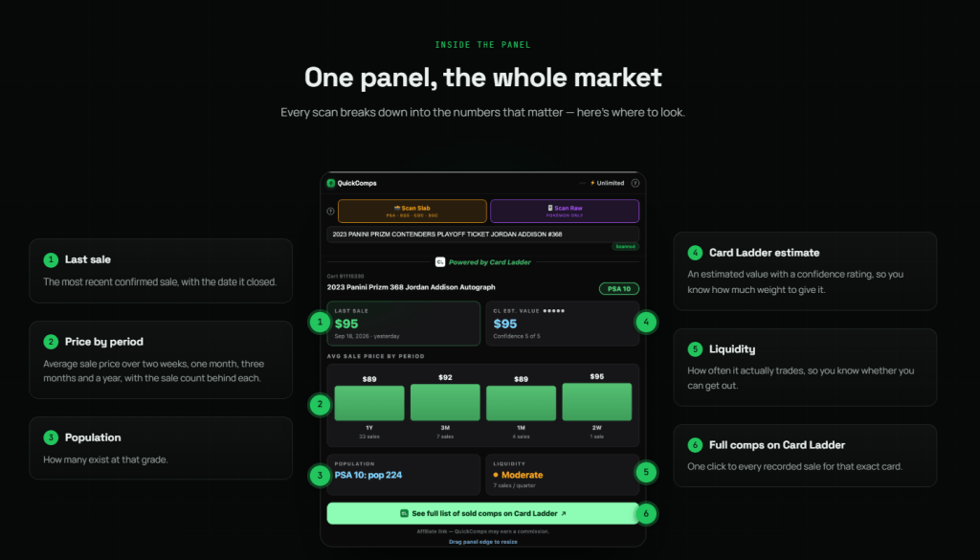Click the green number 6 marker badge
Image resolution: width=980 pixels, height=560 pixels.
point(646,514)
